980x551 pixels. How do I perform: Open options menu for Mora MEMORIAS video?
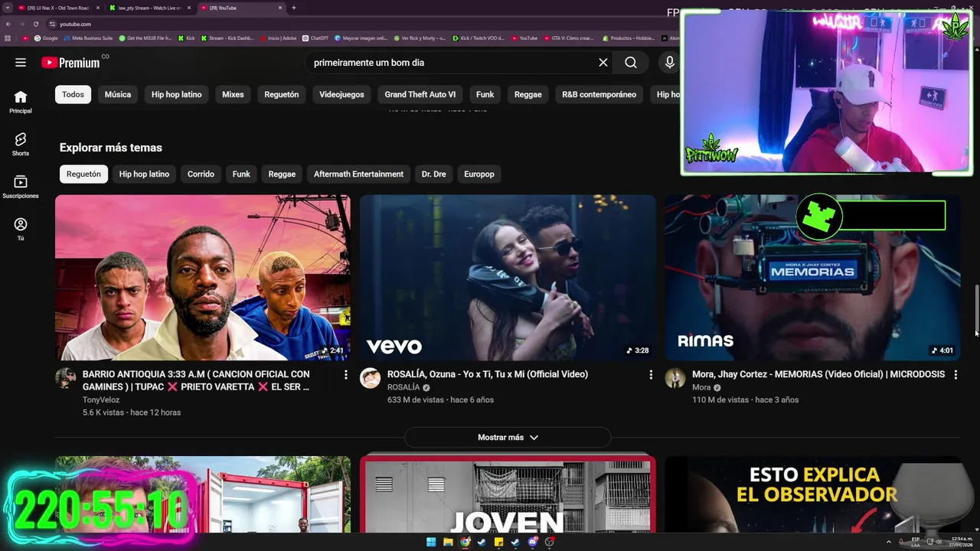click(x=955, y=375)
